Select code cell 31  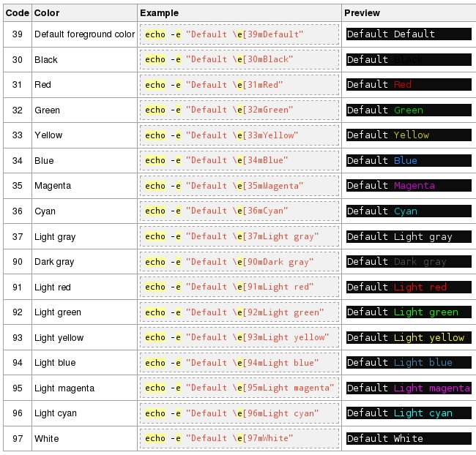[18, 85]
